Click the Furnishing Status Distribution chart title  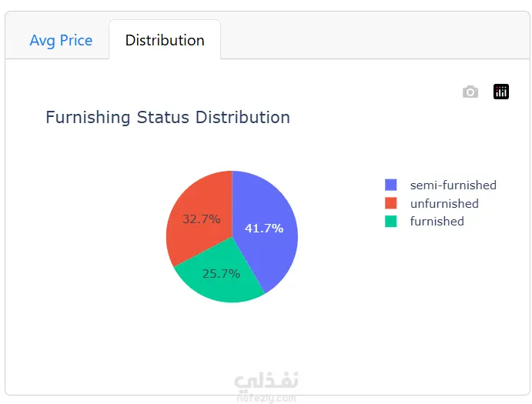168,118
